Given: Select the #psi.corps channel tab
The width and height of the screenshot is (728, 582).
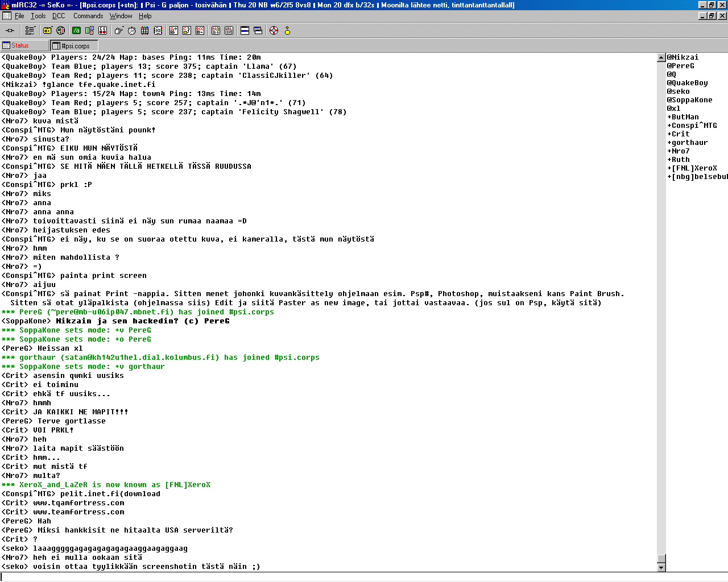Looking at the screenshot, I should [75, 46].
